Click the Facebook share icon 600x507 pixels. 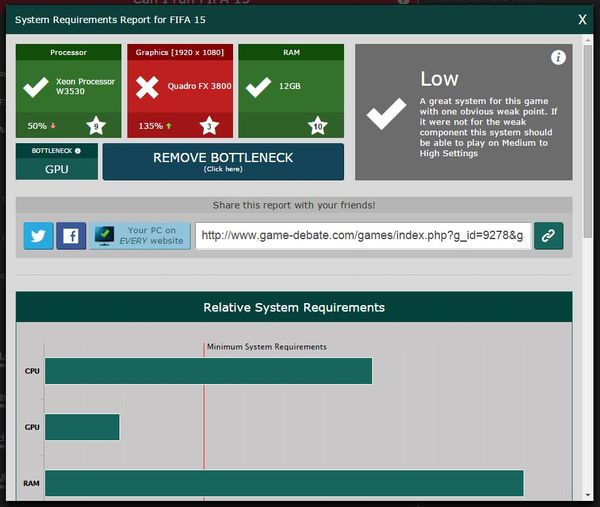tap(71, 236)
